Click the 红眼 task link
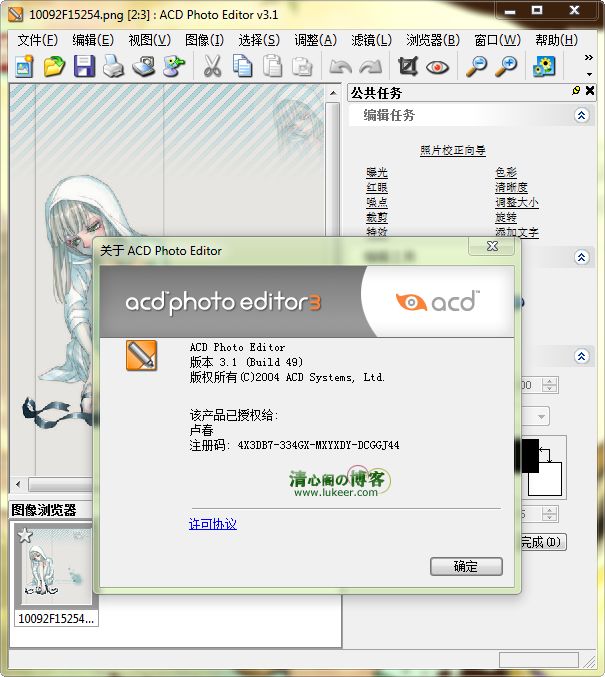 pyautogui.click(x=377, y=187)
